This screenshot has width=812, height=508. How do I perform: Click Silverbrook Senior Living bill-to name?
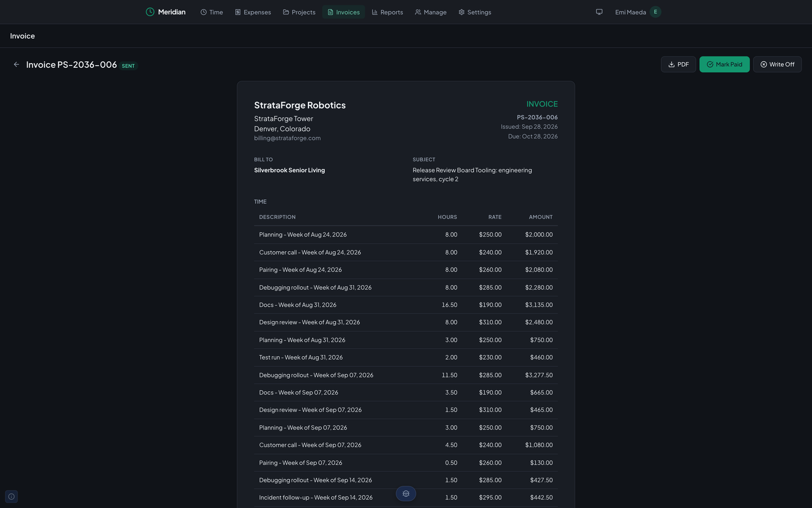(289, 170)
